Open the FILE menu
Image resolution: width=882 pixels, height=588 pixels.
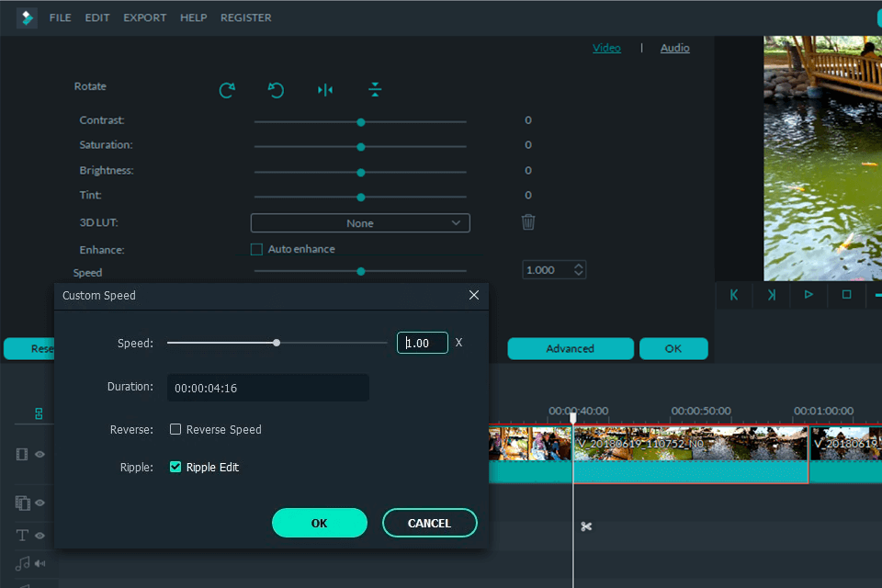[61, 18]
